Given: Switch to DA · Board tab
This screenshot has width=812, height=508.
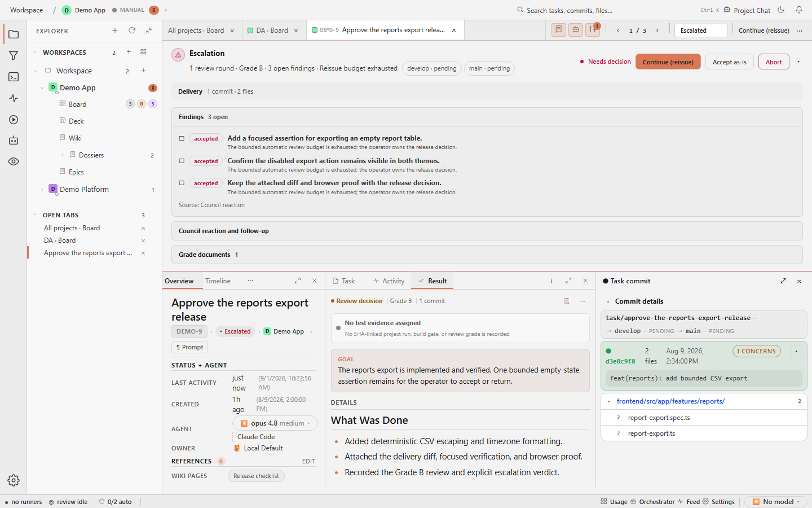Looking at the screenshot, I should [272, 30].
